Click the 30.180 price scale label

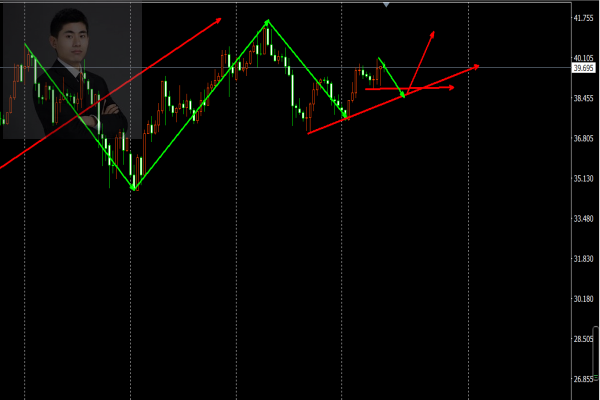(x=583, y=299)
